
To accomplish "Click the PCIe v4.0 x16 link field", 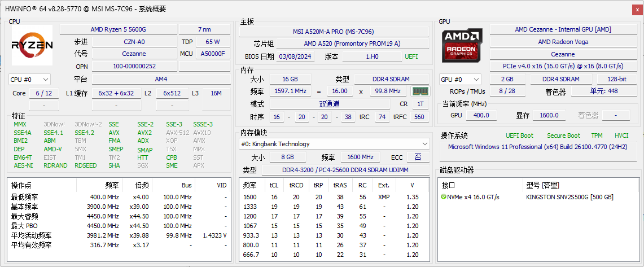I will [563, 66].
